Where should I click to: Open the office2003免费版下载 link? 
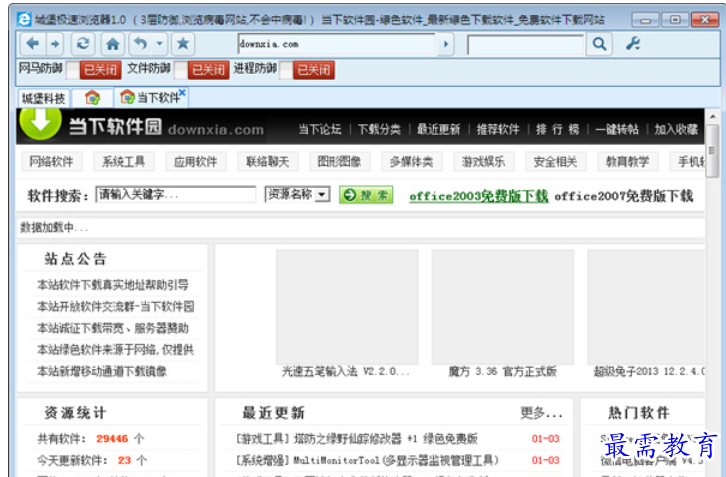[479, 196]
